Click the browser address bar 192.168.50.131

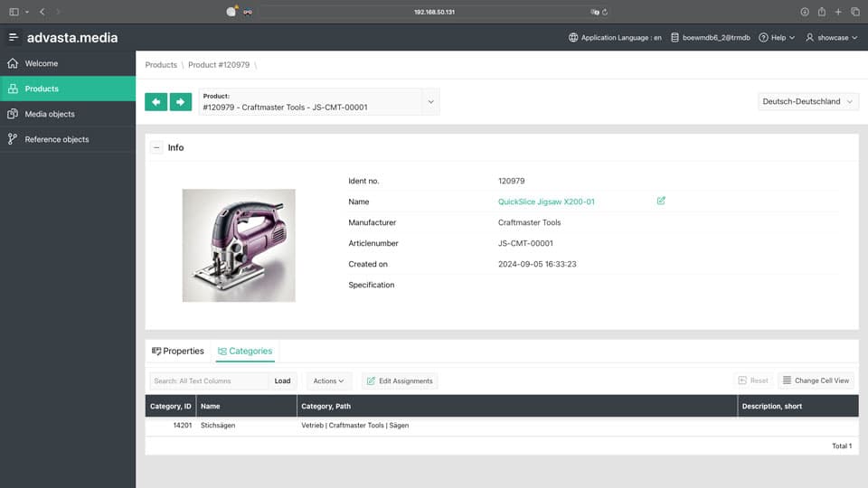pyautogui.click(x=435, y=12)
